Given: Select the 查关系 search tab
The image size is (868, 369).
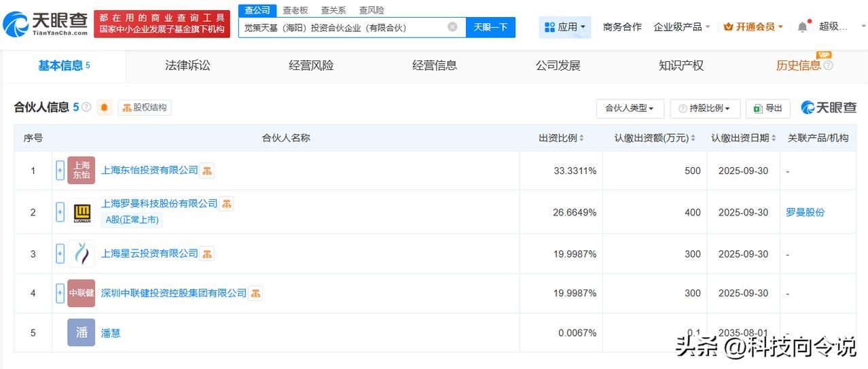Looking at the screenshot, I should [333, 10].
